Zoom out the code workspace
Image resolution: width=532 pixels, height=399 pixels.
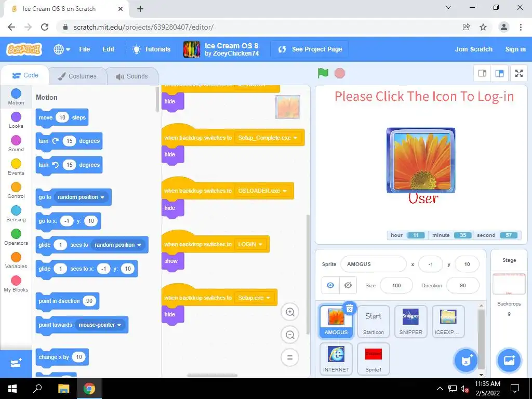tap(290, 335)
